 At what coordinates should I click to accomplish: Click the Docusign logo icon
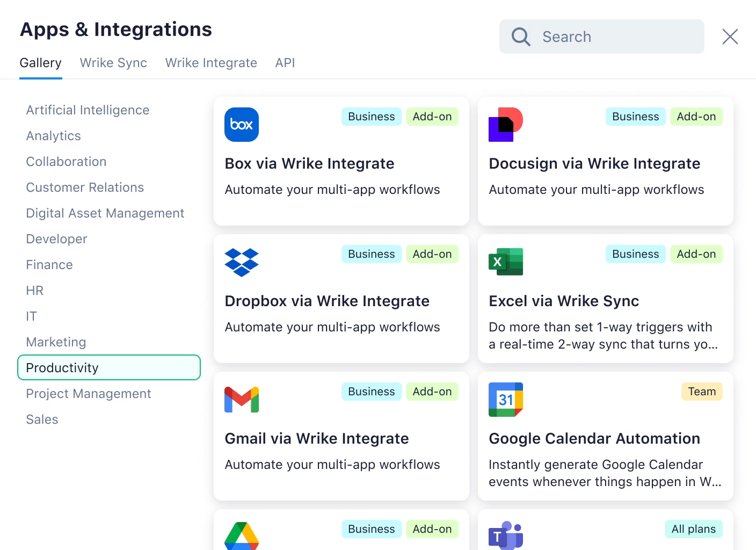point(506,125)
